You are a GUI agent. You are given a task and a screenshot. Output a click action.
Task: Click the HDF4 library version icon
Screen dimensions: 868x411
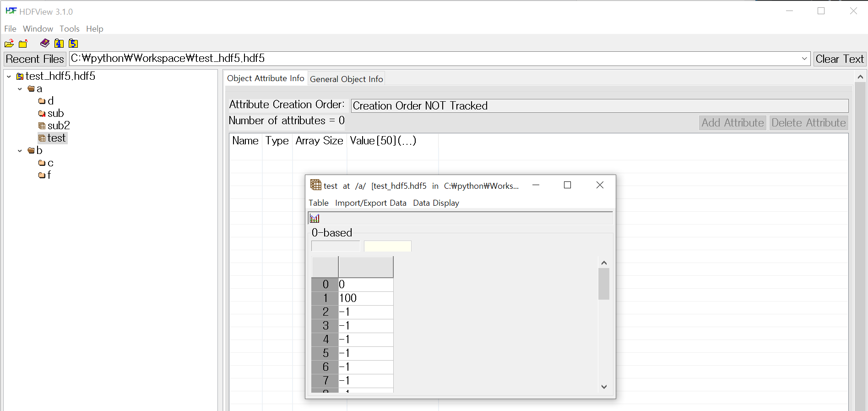59,44
